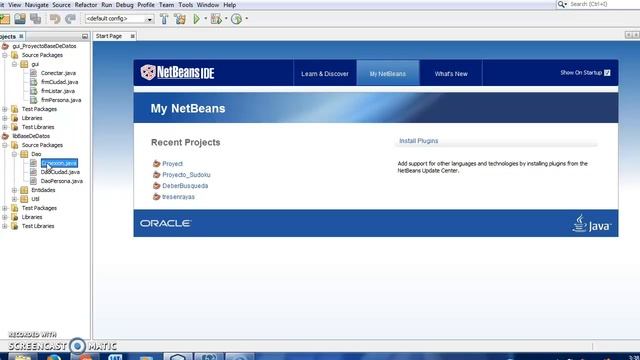Minimize the Projects panel window

(x=85, y=36)
